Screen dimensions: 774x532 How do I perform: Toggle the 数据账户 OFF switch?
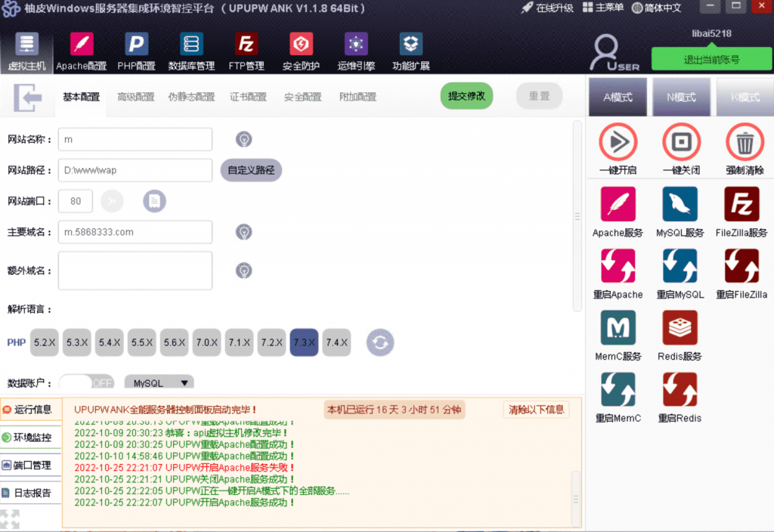tap(85, 383)
